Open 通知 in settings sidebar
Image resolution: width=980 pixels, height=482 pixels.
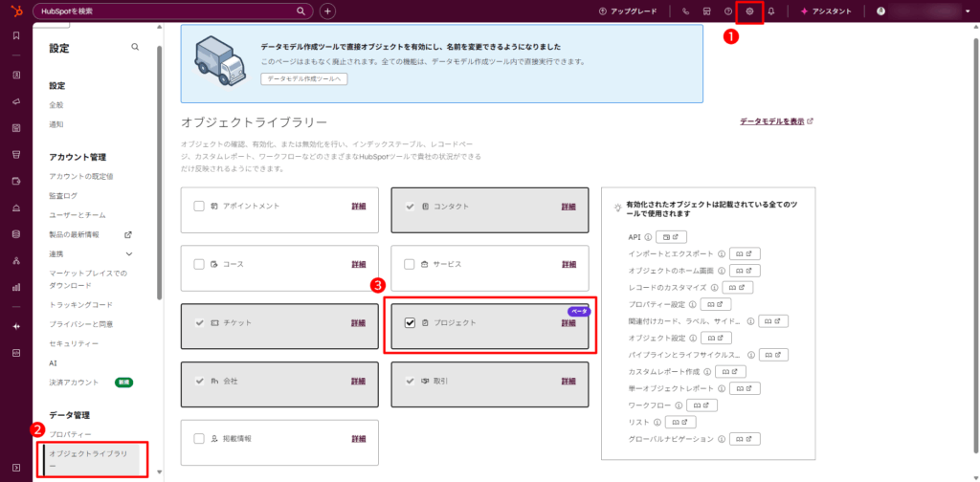[x=56, y=124]
